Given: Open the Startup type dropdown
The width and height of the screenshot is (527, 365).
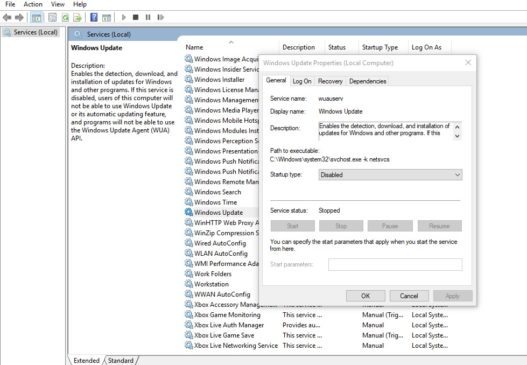Looking at the screenshot, I should coord(390,175).
